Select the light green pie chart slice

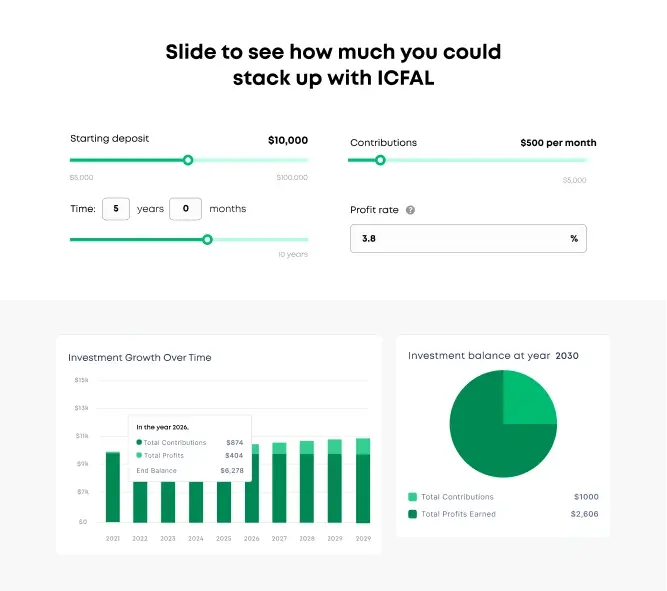527,398
